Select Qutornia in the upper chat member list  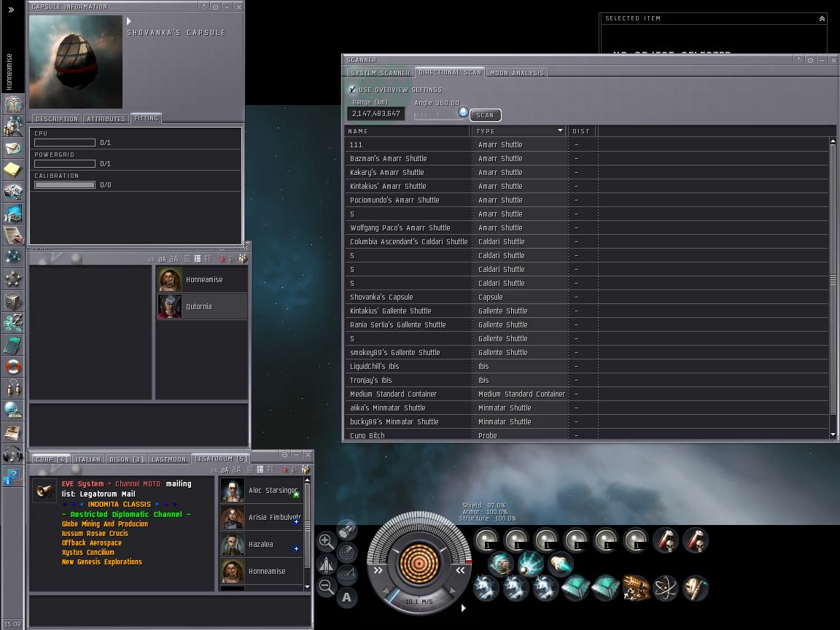(x=203, y=306)
